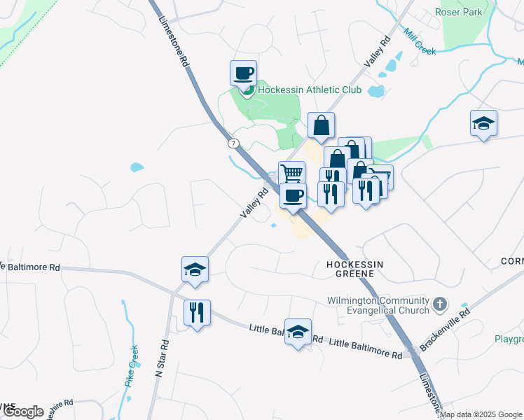Viewport: 524px width, 420px height.
Task: Select the Wilmington Community Evangelical Church cross icon
Action: pyautogui.click(x=440, y=304)
